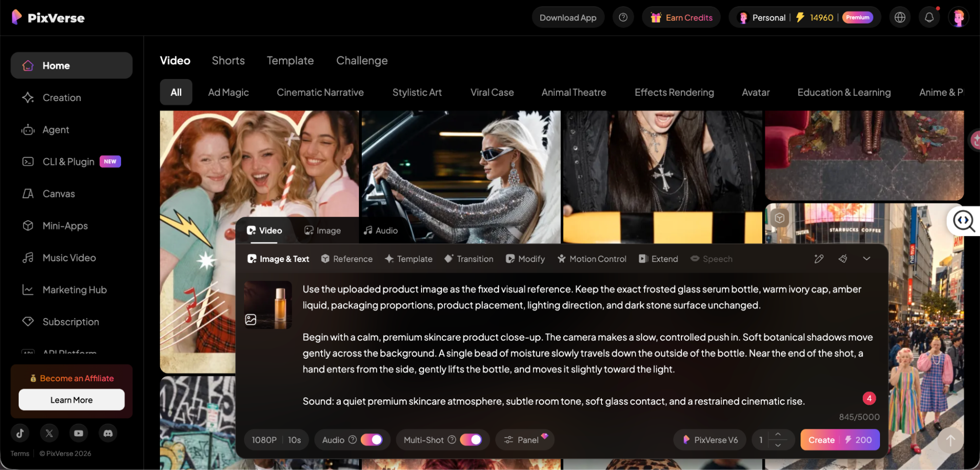This screenshot has width=980, height=470.
Task: Increase the generation count with the up arrow
Action: [778, 434]
